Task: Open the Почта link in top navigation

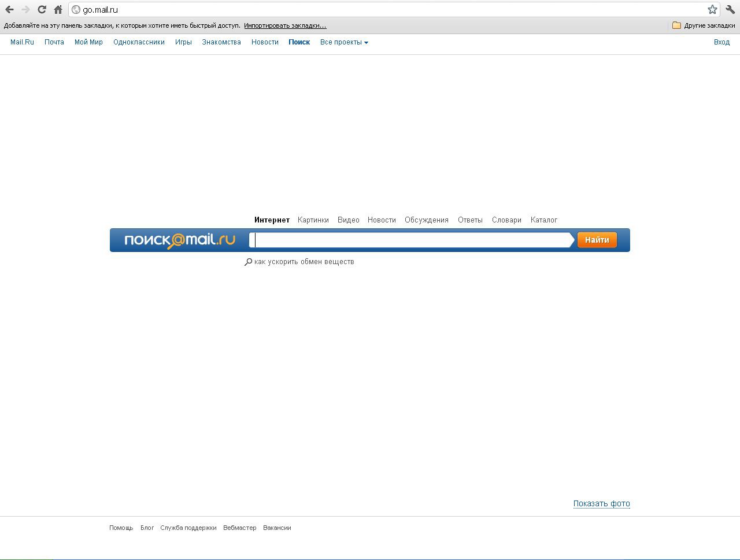Action: click(54, 42)
